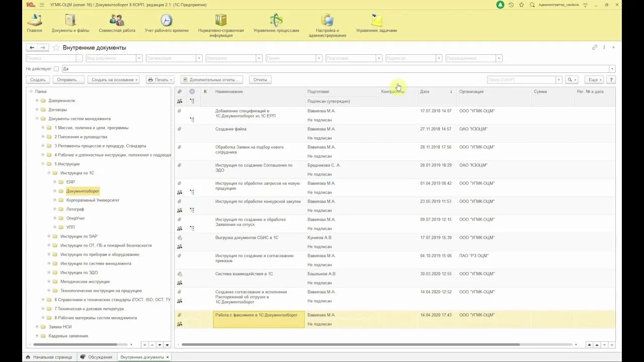
Task: Open Учет рабочего времени clock icon
Action: coord(167,21)
